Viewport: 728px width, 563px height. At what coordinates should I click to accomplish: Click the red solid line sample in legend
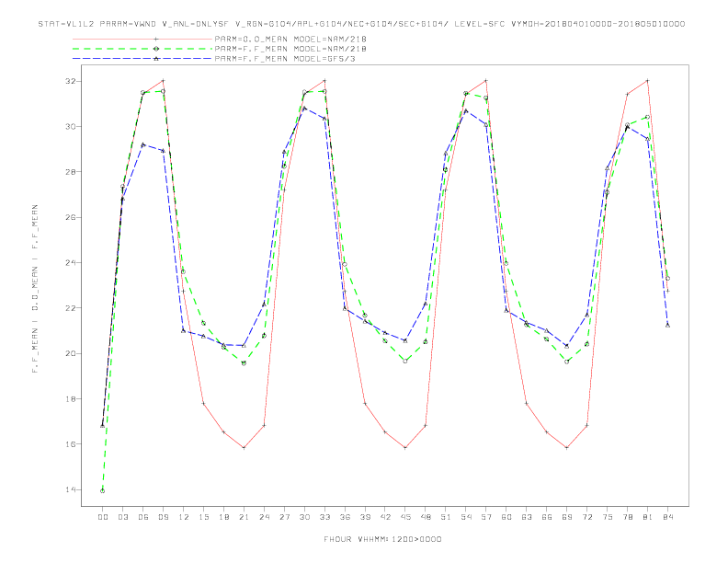point(142,39)
